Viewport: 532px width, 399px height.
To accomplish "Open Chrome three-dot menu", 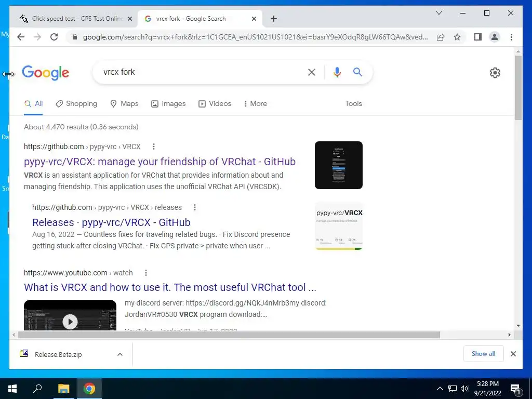I will [x=511, y=37].
